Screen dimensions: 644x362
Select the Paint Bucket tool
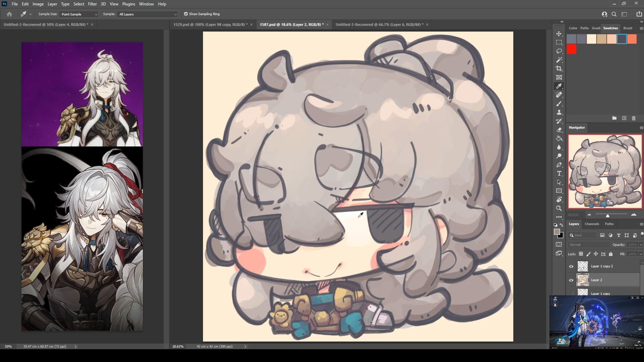[x=559, y=138]
